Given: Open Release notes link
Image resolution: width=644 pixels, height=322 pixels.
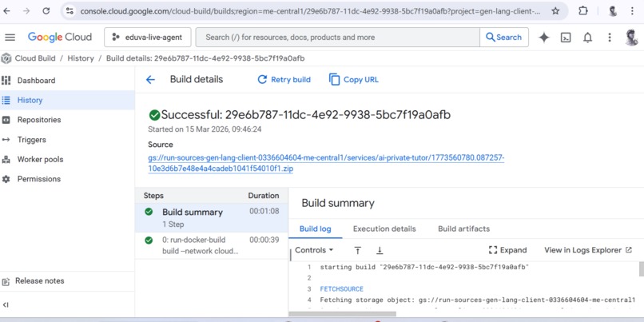Looking at the screenshot, I should pos(39,281).
